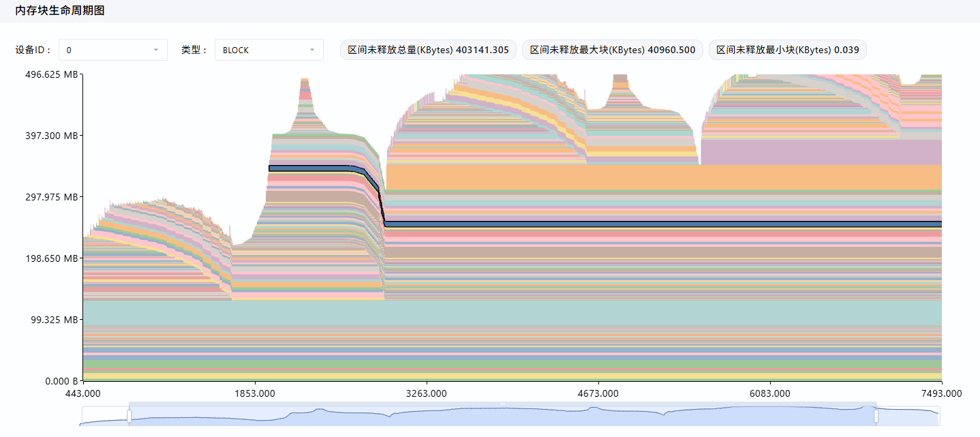980x437 pixels.
Task: Select the mauve memory block at upper right
Action: click(821, 152)
